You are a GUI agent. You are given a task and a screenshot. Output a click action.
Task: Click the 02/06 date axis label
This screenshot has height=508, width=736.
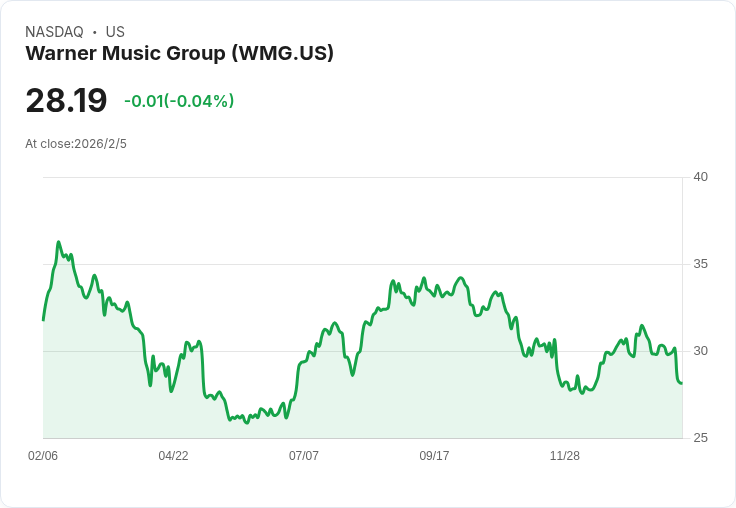point(43,456)
